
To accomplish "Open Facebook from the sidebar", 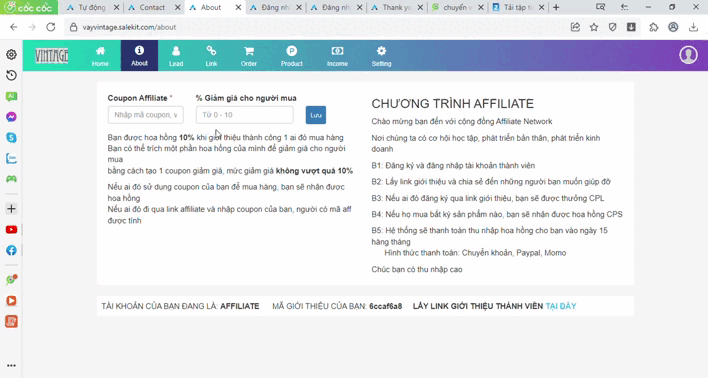I will pyautogui.click(x=11, y=250).
